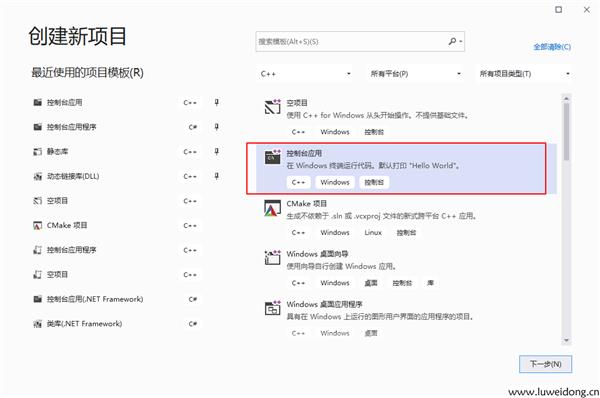Open the 所有项目类型(T) project type dropdown
The width and height of the screenshot is (600, 398).
coord(525,74)
